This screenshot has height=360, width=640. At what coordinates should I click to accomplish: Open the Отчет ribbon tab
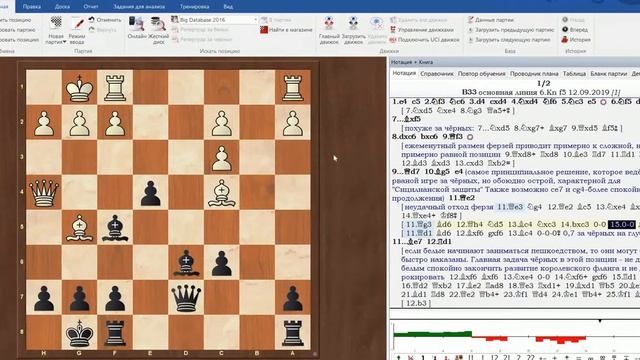(91, 7)
